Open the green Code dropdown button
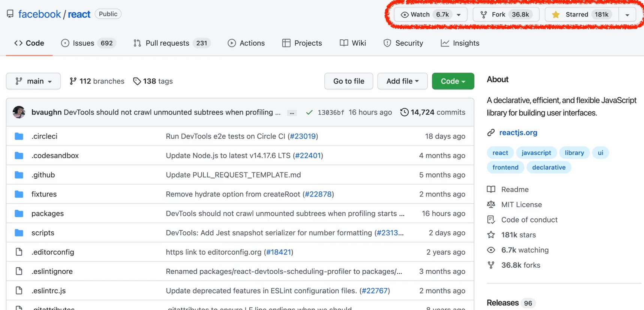This screenshot has width=644, height=310. 453,81
